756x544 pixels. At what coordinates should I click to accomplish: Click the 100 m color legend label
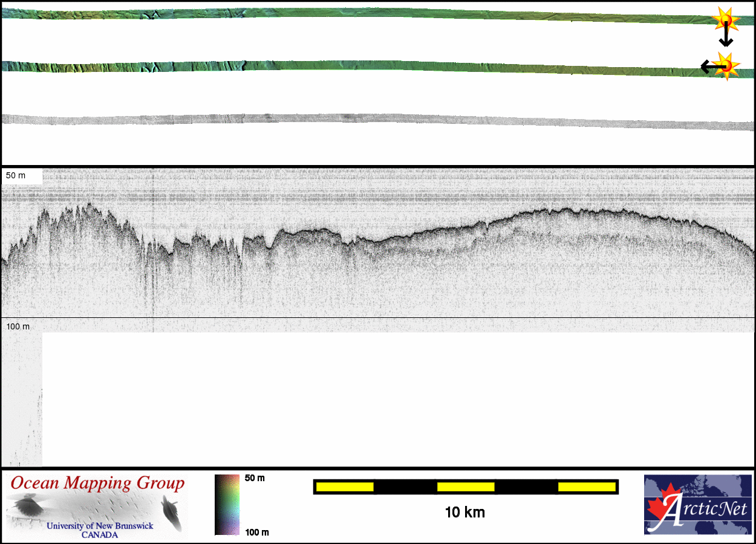coord(256,532)
